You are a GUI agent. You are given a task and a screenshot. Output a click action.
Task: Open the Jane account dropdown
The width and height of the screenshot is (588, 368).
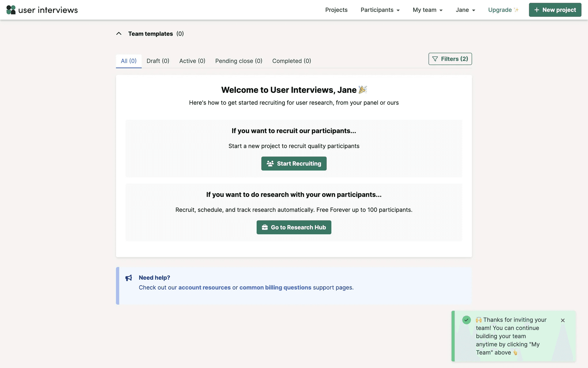coord(465,10)
